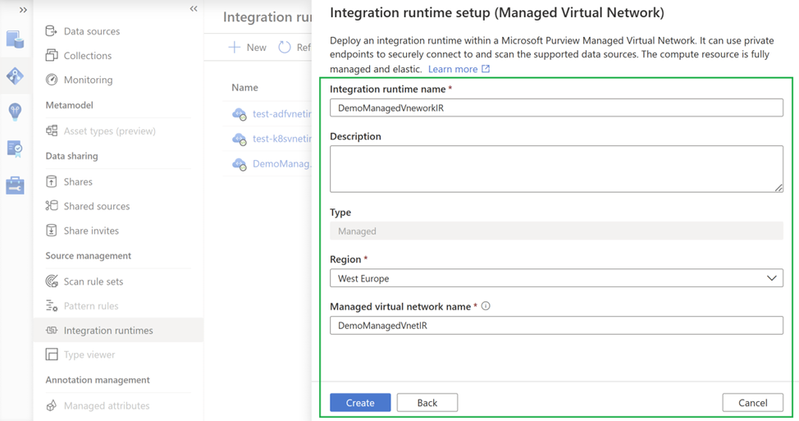Click the DemoManag runtime cloud icon

coord(239,164)
